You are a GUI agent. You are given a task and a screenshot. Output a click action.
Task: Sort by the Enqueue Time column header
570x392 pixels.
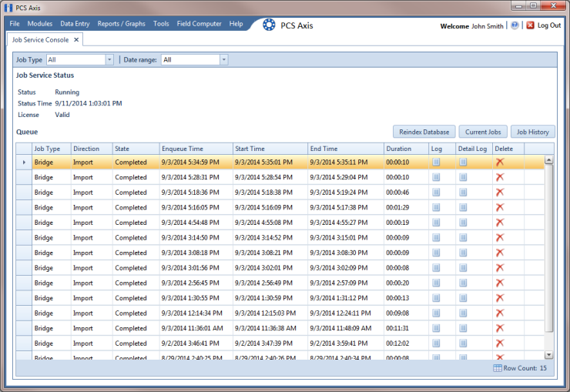pyautogui.click(x=196, y=149)
